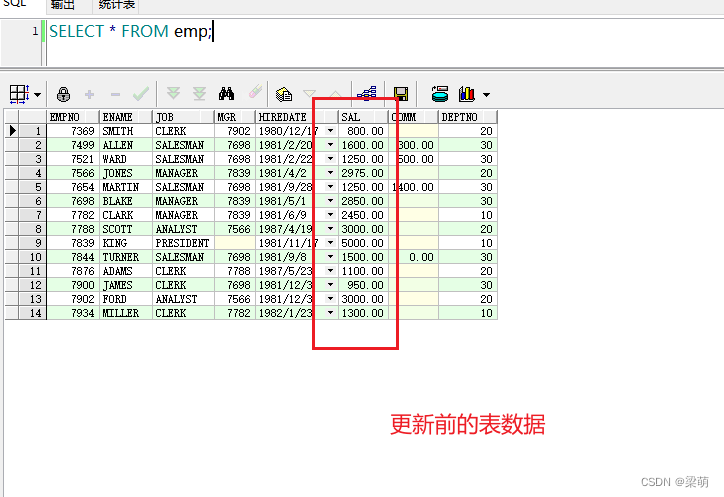Click the insert record plus icon
This screenshot has width=724, height=497.
90,95
